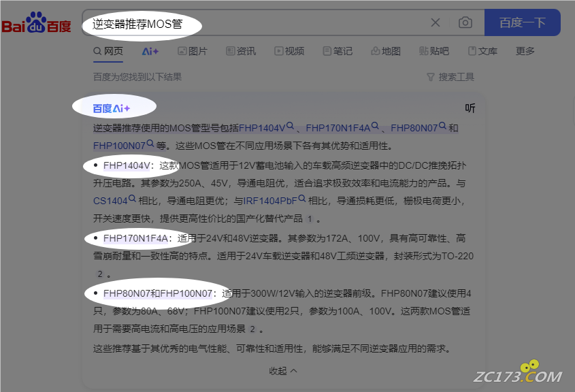
Task: Select the FHP170N1F4A bullet heading text
Action: pos(135,238)
